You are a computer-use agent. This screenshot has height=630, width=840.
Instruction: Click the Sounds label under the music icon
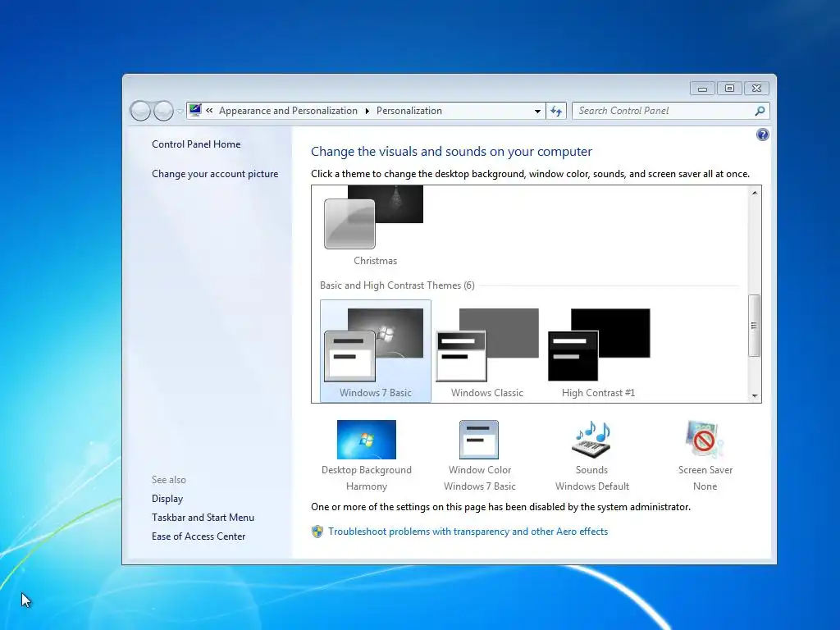591,470
